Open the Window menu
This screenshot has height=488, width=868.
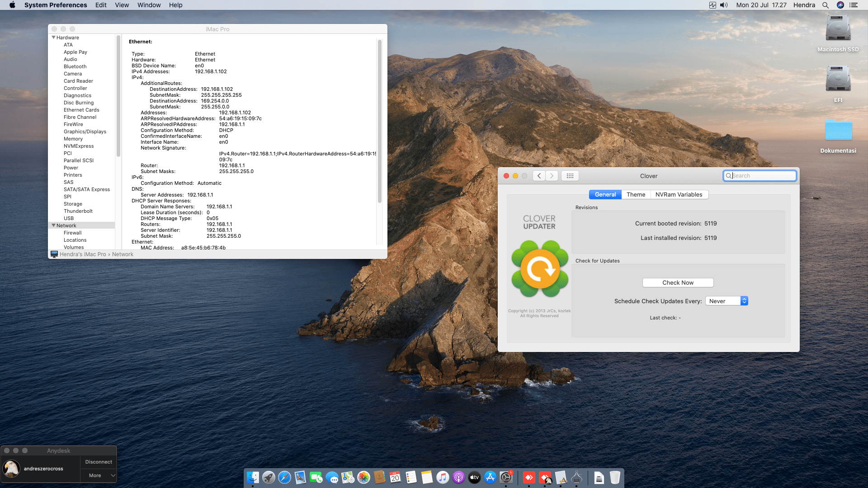(x=149, y=5)
